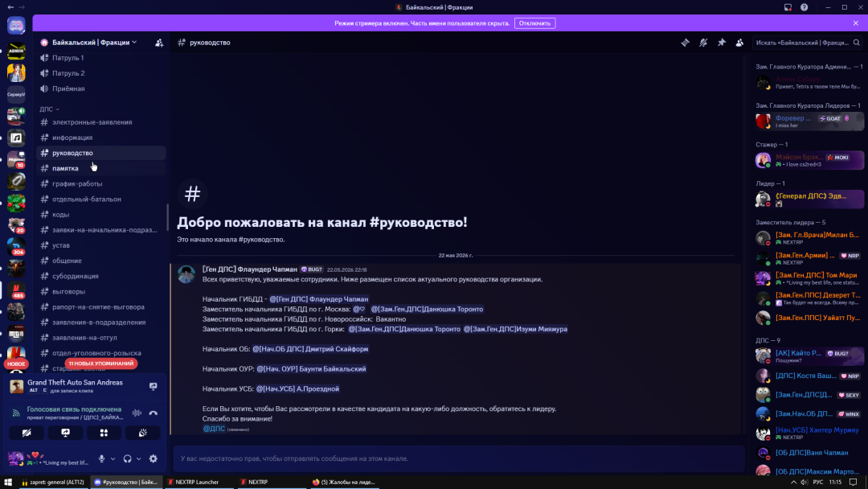Open user settings gear icon
Screen dimensions: 868x489
click(x=154, y=458)
